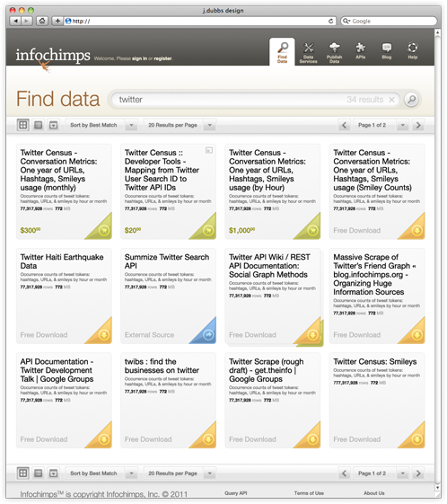Click download icon on API Documentation Google Groups card
Image resolution: width=447 pixels, height=504 pixels.
tap(104, 439)
